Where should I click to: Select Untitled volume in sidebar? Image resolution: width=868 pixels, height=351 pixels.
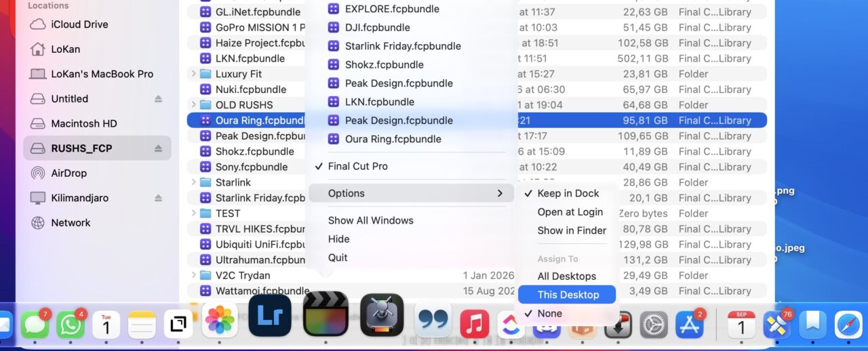69,98
